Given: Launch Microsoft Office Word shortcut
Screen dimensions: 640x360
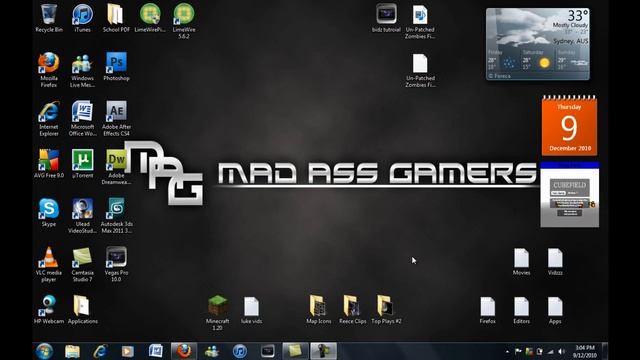Looking at the screenshot, I should [82, 118].
